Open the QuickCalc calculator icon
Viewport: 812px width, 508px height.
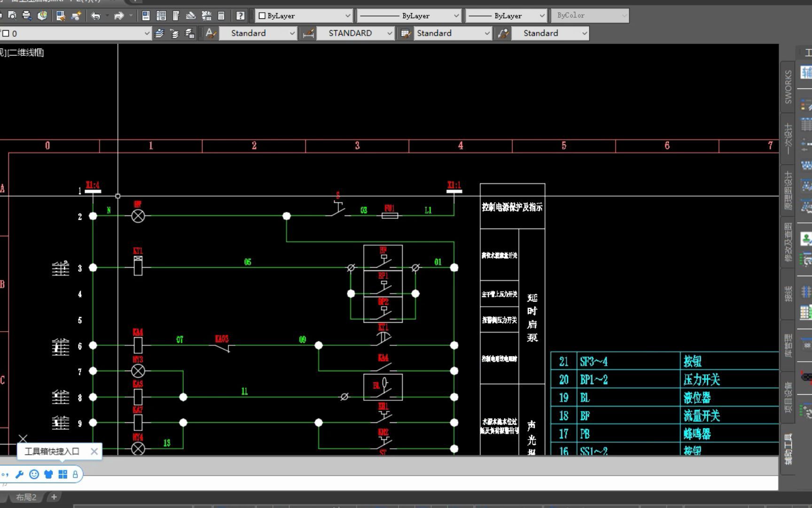point(221,16)
